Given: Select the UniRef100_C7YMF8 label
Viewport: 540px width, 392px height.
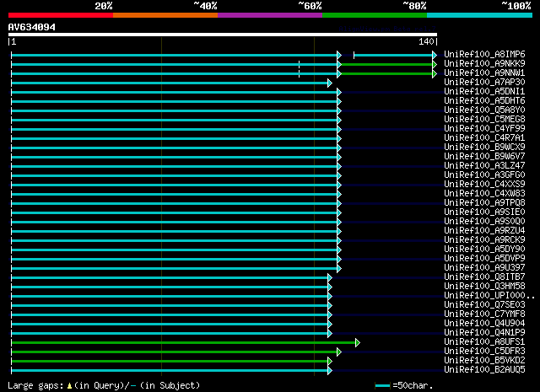Looking at the screenshot, I should click(484, 314).
